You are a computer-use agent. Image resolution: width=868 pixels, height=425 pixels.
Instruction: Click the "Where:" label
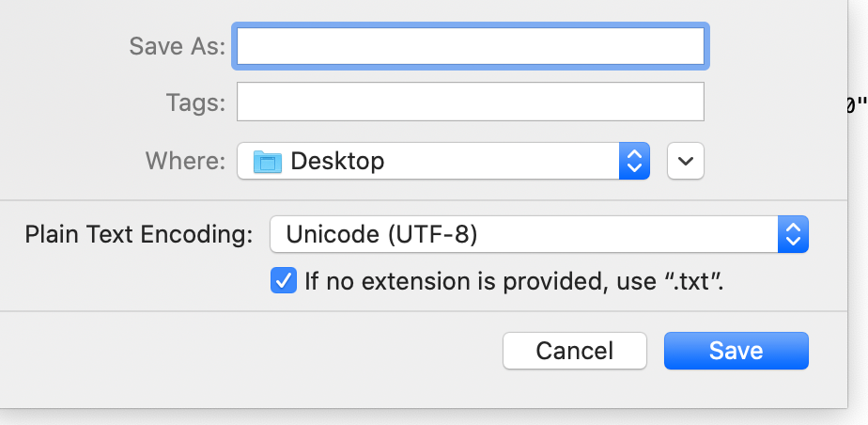pyautogui.click(x=185, y=161)
